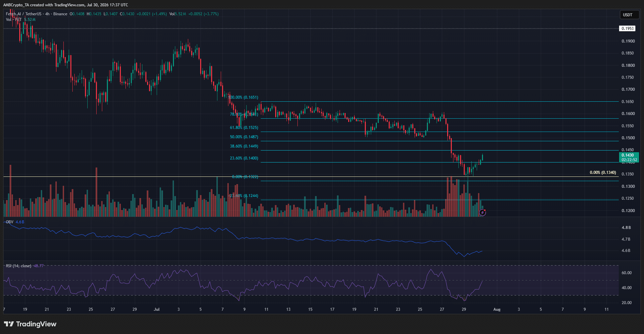Click the 0.00% (0.1340) level label
Viewport: 644px width, 334px height.
(x=603, y=172)
